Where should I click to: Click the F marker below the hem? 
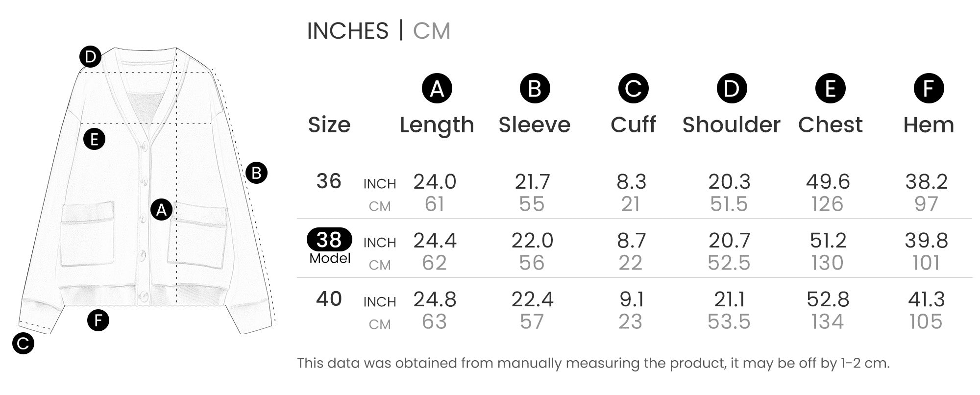(x=98, y=321)
